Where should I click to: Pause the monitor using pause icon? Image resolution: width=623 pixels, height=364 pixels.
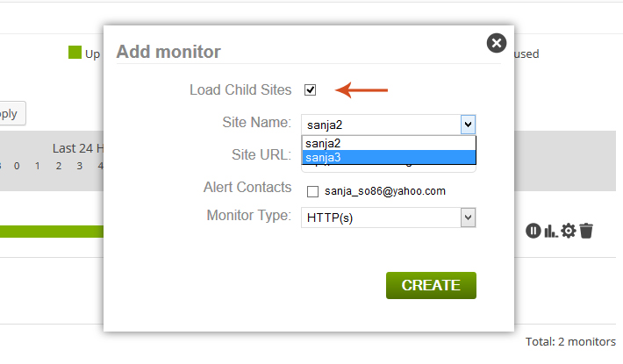pyautogui.click(x=533, y=231)
